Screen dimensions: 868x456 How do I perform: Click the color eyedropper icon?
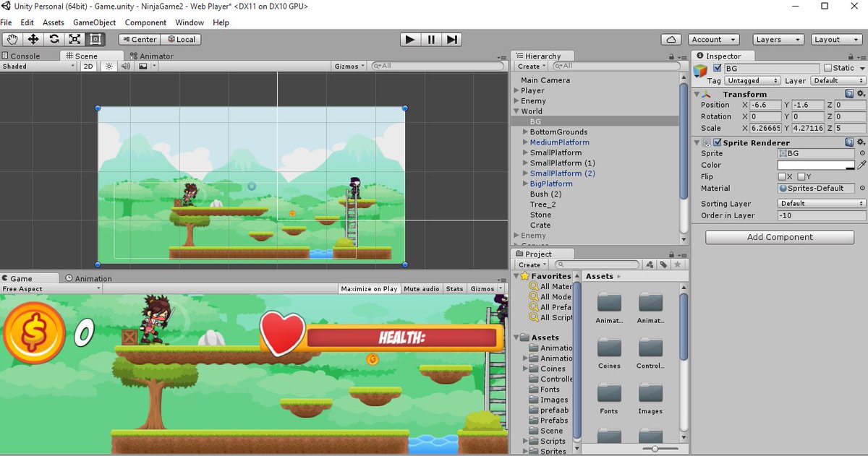tap(861, 165)
